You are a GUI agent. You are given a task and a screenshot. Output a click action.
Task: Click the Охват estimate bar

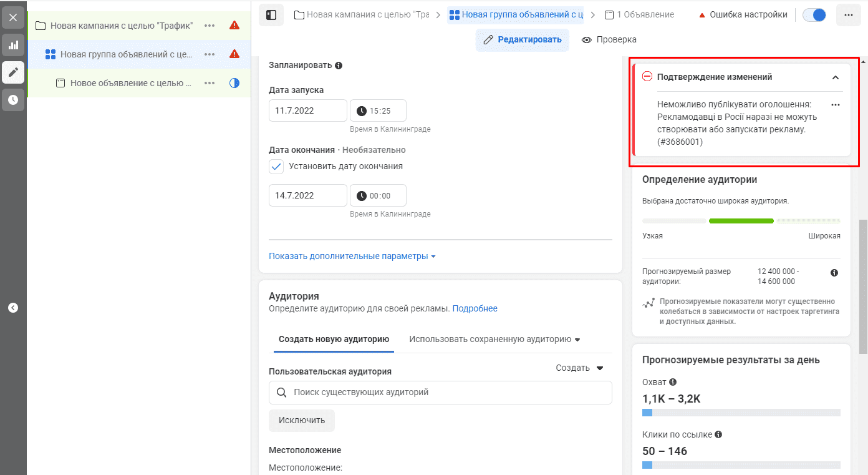click(x=741, y=413)
